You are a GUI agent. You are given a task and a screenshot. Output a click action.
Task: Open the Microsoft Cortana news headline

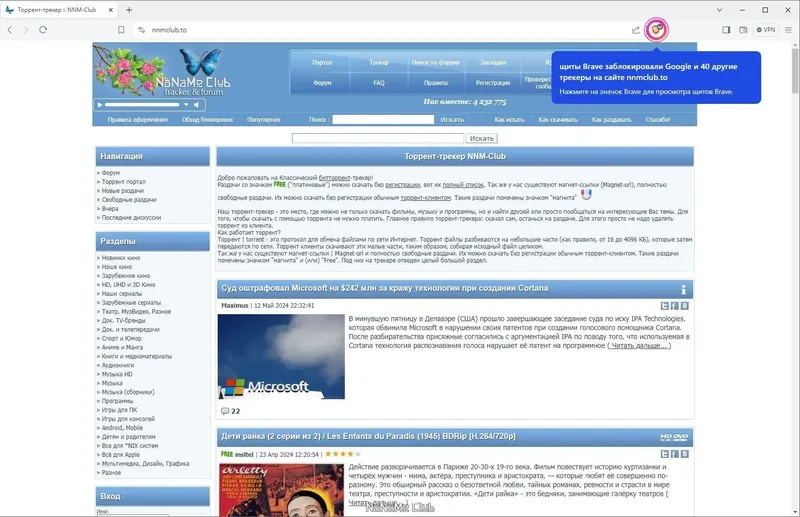tap(385, 288)
